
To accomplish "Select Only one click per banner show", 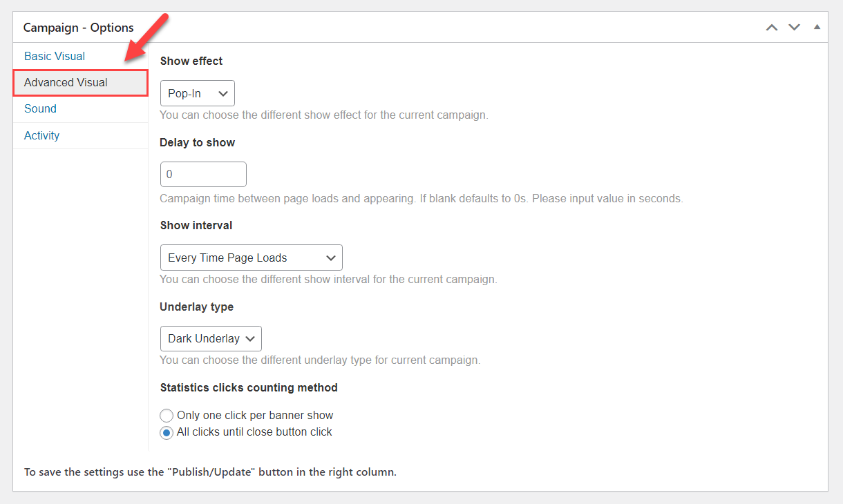I will coord(167,416).
